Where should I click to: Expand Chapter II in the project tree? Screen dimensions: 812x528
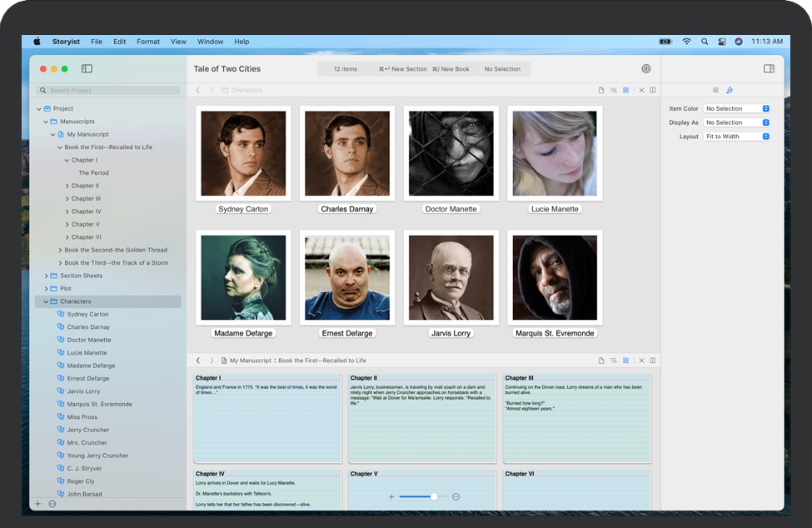pos(67,186)
